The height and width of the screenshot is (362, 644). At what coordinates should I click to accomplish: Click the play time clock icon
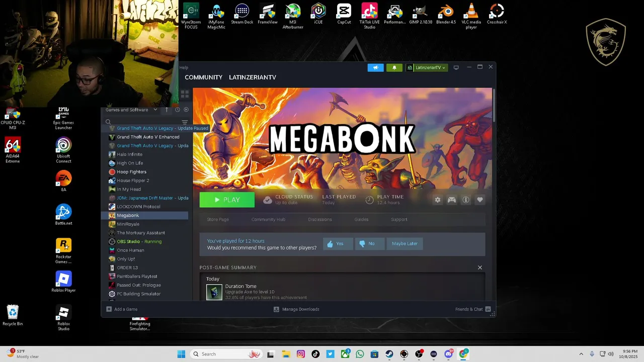point(369,200)
